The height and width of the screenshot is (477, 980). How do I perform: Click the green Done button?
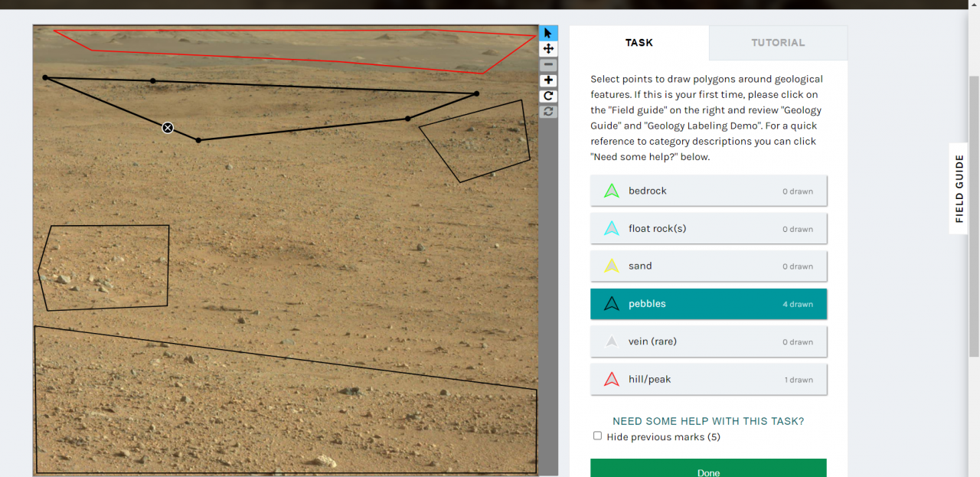point(709,469)
